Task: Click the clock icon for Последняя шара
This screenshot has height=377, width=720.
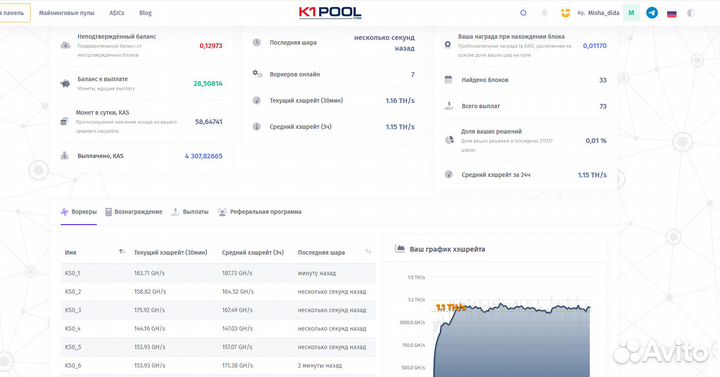Action: click(x=257, y=42)
